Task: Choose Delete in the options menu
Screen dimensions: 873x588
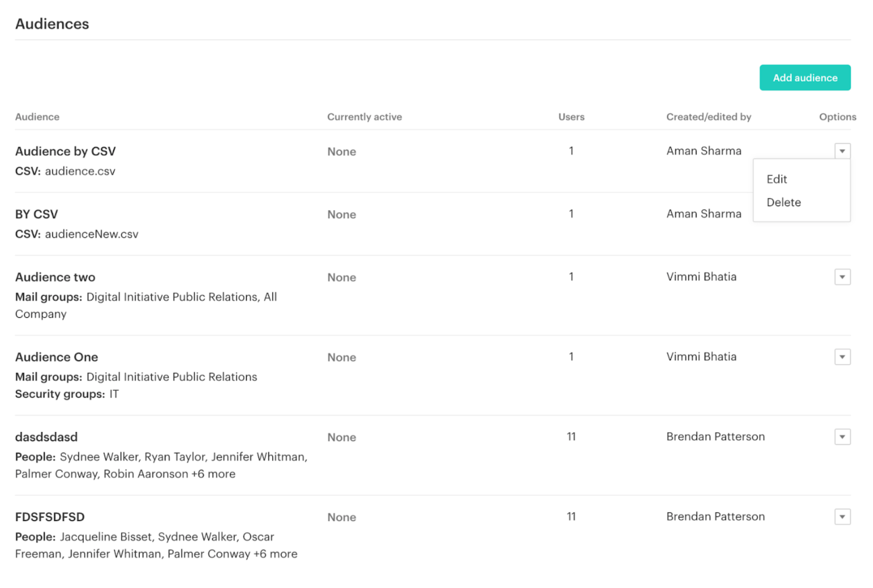Action: click(783, 202)
